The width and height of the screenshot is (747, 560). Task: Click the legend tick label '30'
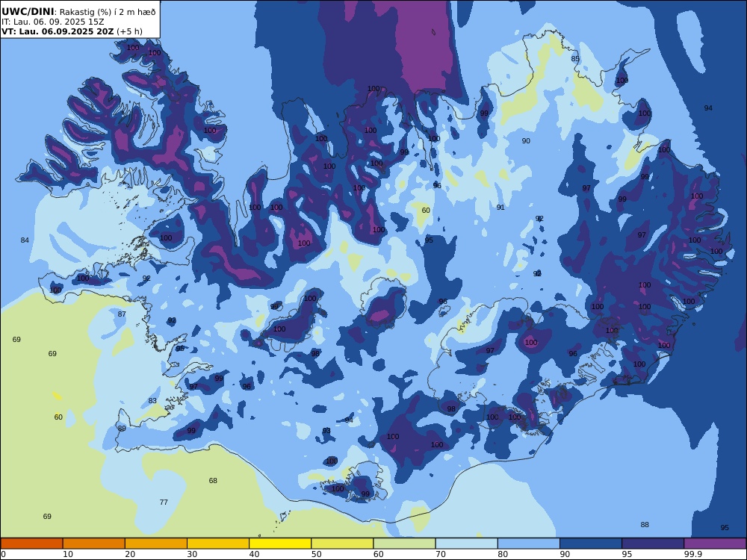pyautogui.click(x=192, y=554)
